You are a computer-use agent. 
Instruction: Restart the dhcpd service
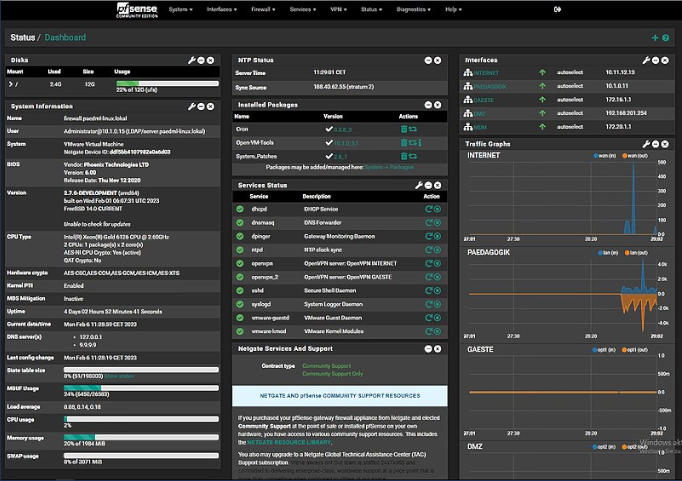428,209
